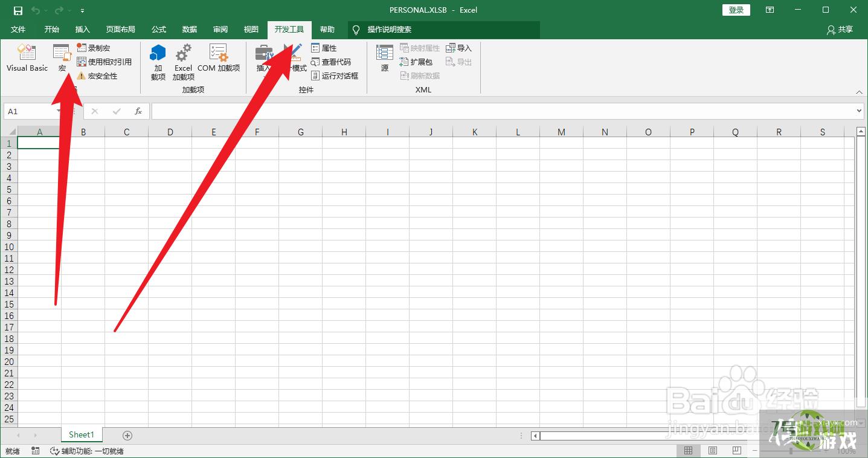Toggle Use Relative References (使用相对引用)
The height and width of the screenshot is (458, 868).
coord(104,62)
